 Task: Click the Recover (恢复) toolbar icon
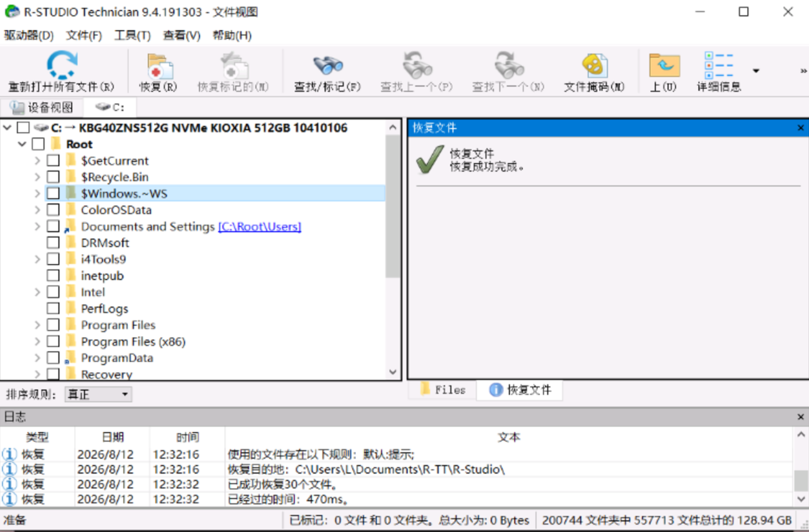[159, 66]
